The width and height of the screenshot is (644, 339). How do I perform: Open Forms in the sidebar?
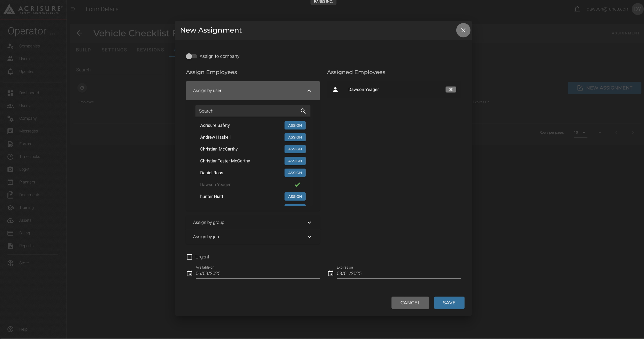coord(25,144)
